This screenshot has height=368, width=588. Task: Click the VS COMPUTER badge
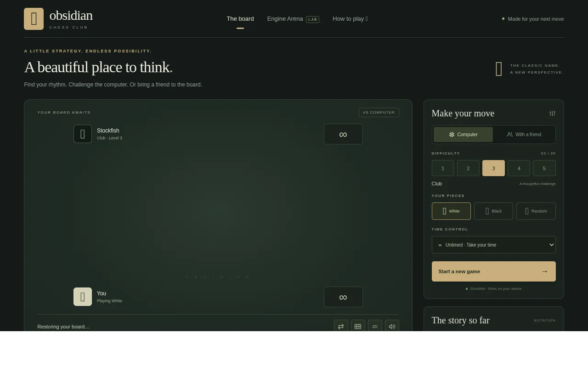point(379,112)
